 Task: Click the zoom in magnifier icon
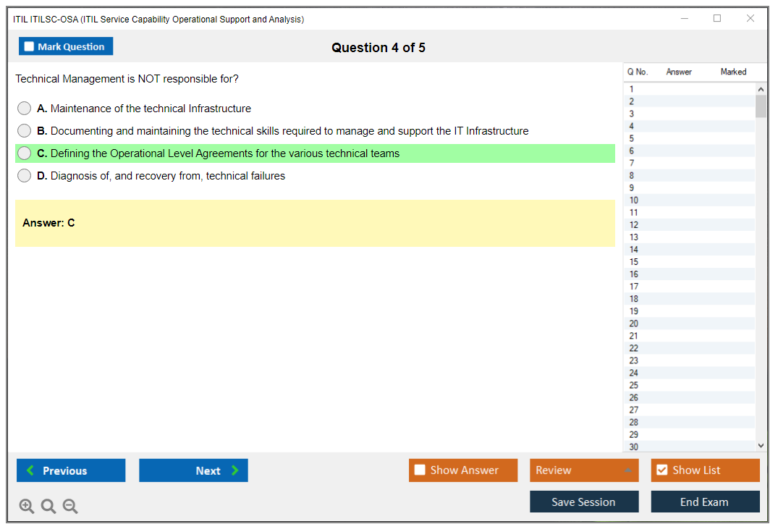click(27, 507)
